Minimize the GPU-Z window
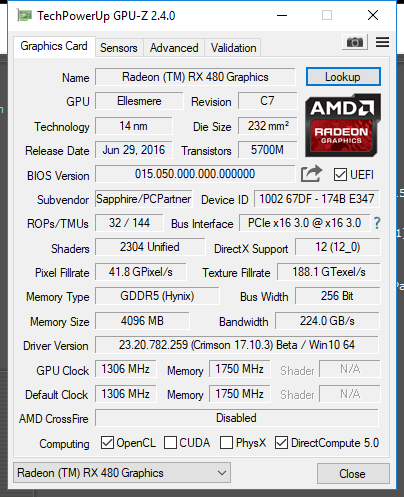404x497 pixels. 282,15
